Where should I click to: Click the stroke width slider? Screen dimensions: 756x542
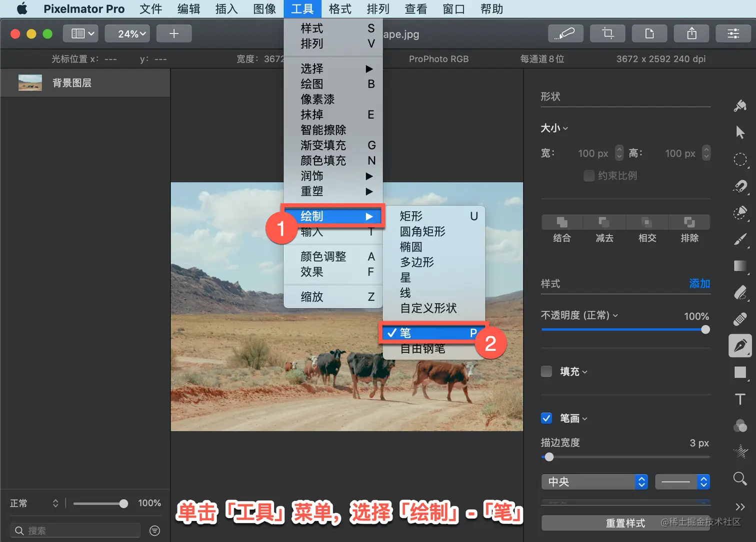click(x=625, y=457)
